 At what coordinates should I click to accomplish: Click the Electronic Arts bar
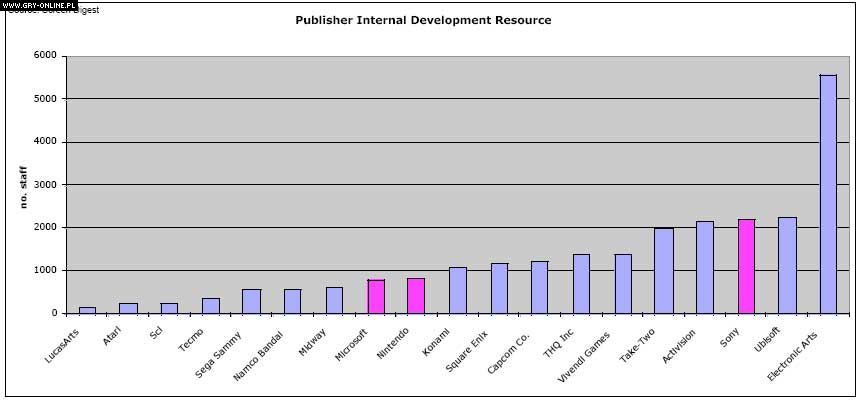point(828,194)
